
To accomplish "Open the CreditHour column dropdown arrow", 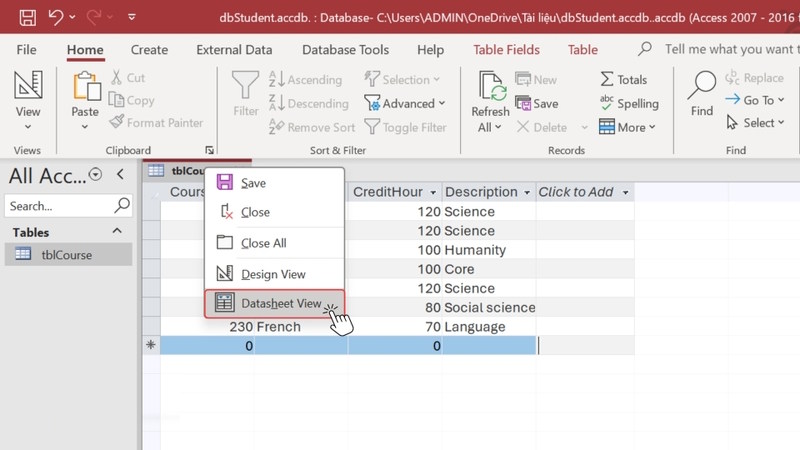I will click(433, 192).
